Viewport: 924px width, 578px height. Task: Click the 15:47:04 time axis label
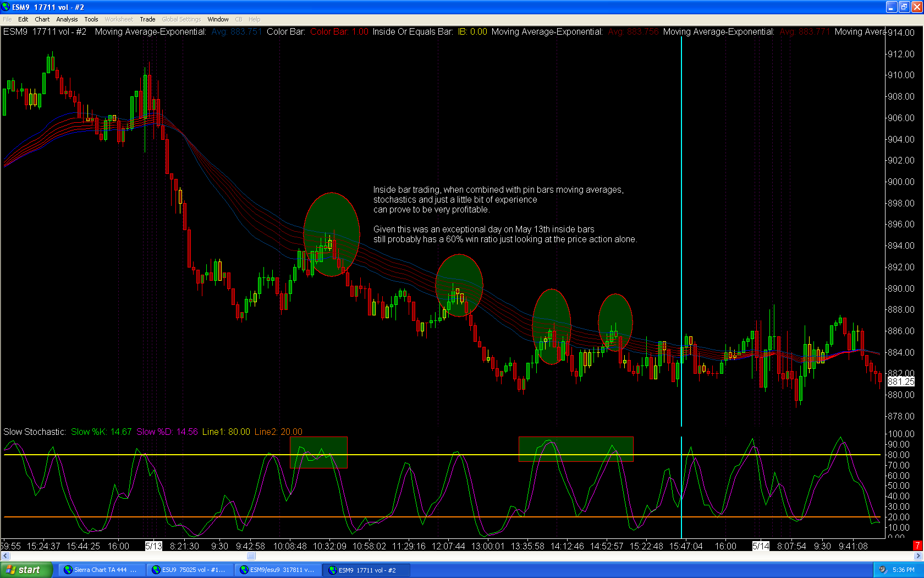tap(686, 546)
